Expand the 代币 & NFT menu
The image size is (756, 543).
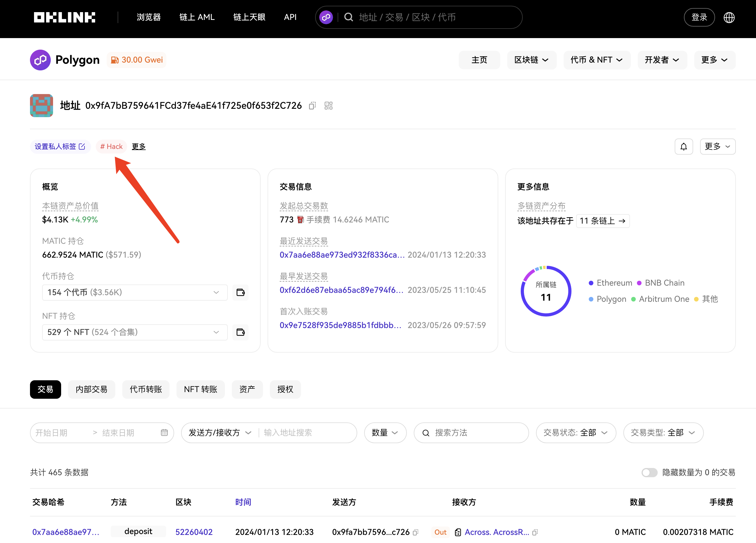tap(597, 60)
